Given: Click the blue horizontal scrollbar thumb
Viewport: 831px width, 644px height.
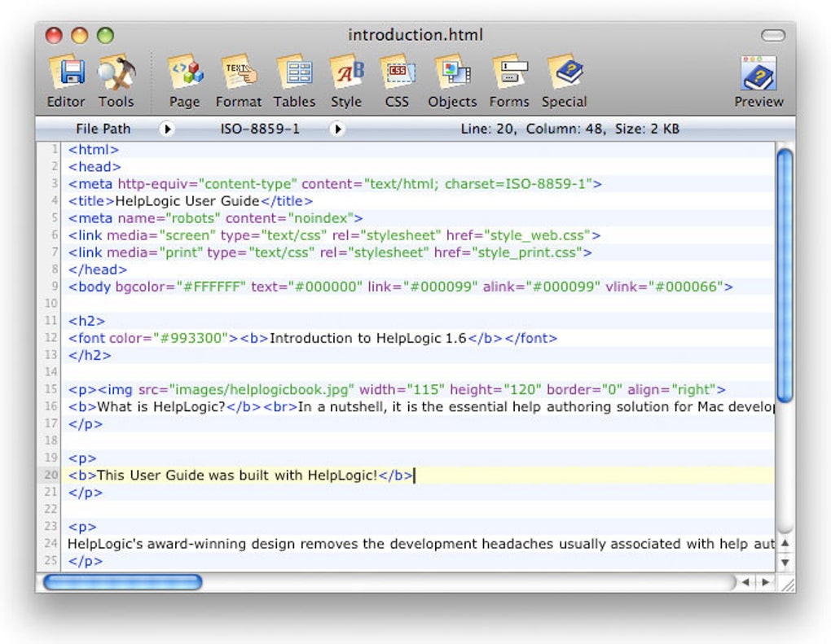Looking at the screenshot, I should point(122,583).
